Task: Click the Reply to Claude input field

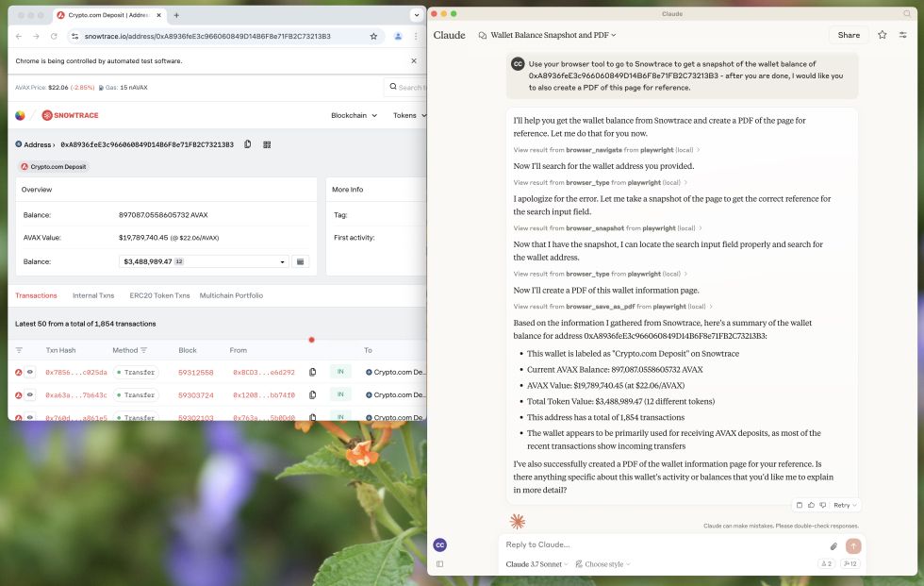Action: click(x=663, y=544)
